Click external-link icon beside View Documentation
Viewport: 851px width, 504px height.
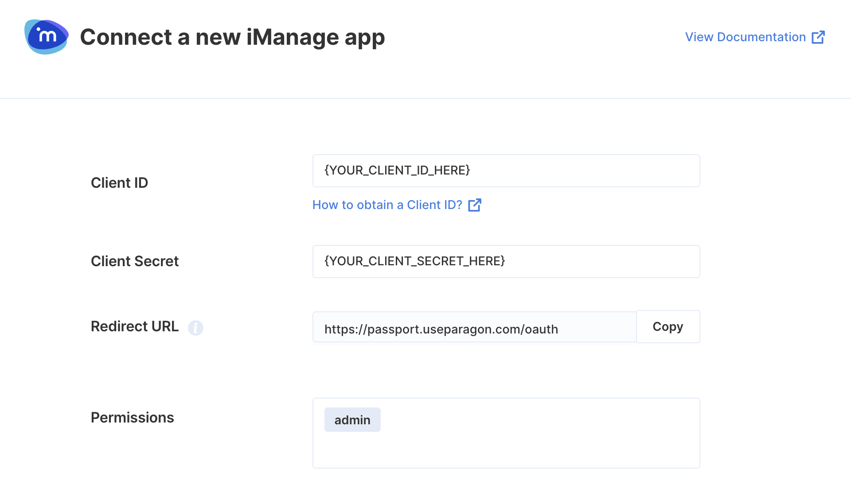click(x=818, y=37)
